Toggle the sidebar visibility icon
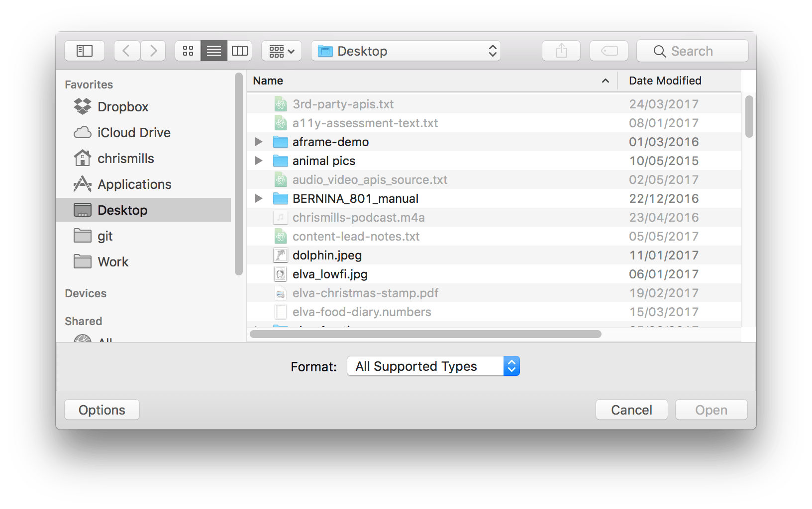Screen dimensions: 812x509 point(85,50)
